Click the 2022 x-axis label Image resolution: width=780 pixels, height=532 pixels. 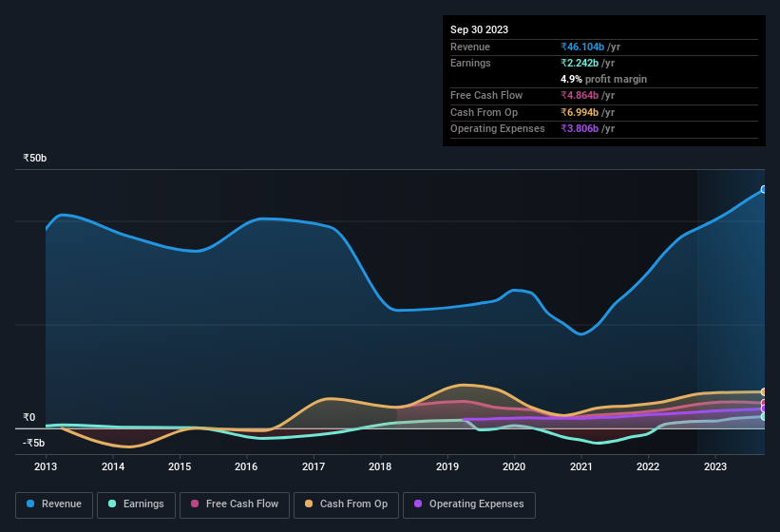(x=648, y=466)
